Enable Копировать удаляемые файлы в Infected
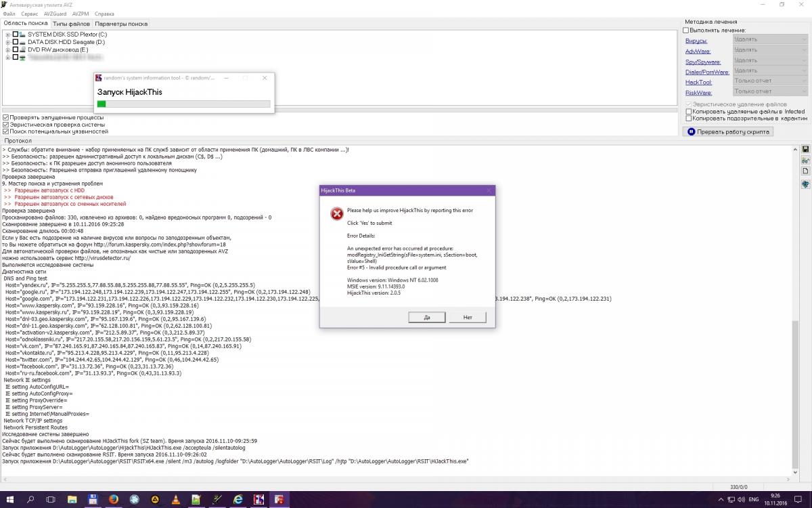 click(x=689, y=112)
